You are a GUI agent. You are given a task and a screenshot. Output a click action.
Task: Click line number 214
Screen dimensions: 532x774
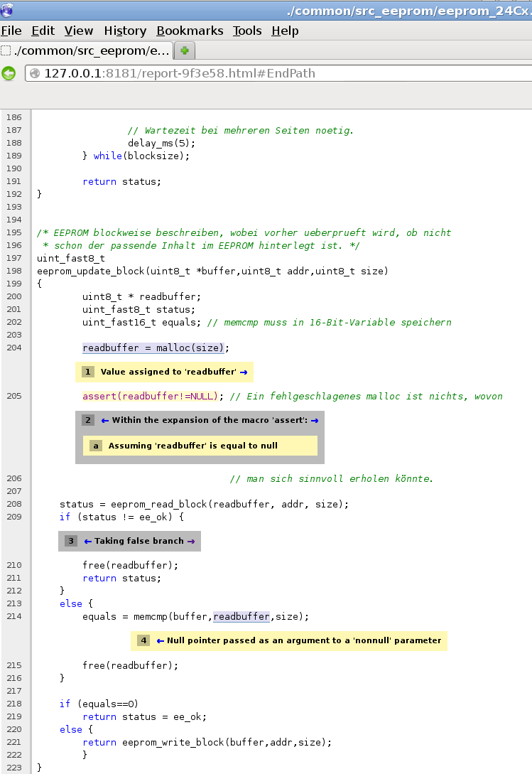(14, 616)
